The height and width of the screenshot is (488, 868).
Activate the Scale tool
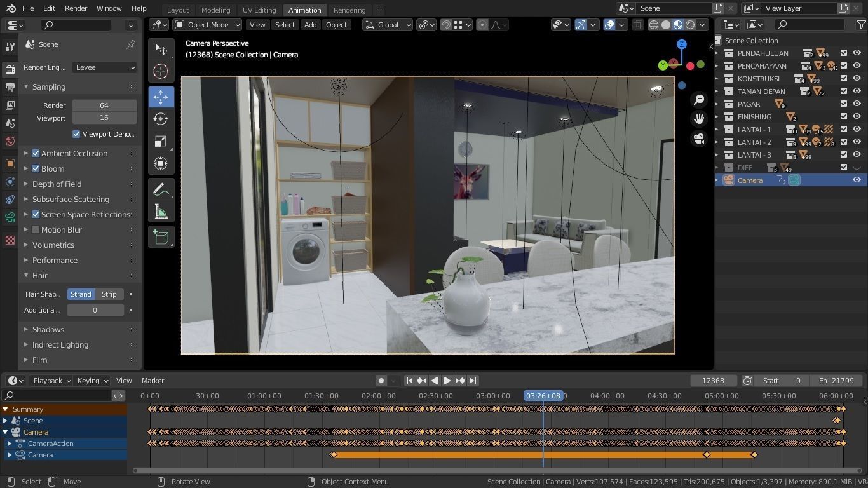click(161, 141)
